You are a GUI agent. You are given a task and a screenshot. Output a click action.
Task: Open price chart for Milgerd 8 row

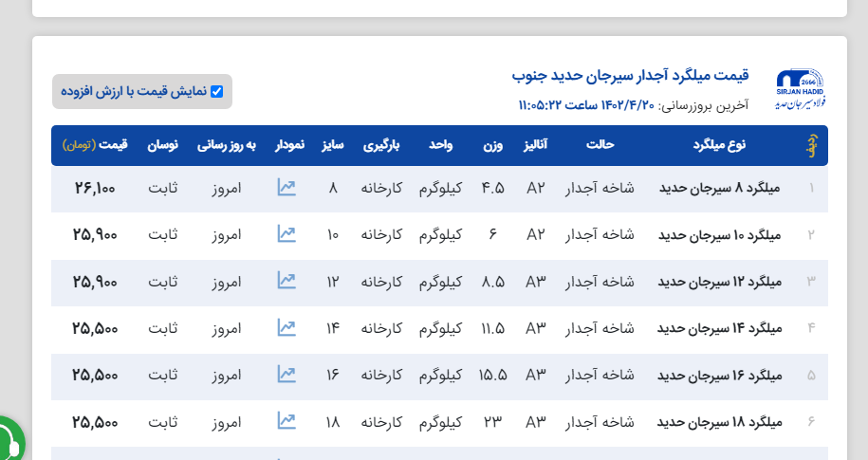[286, 188]
